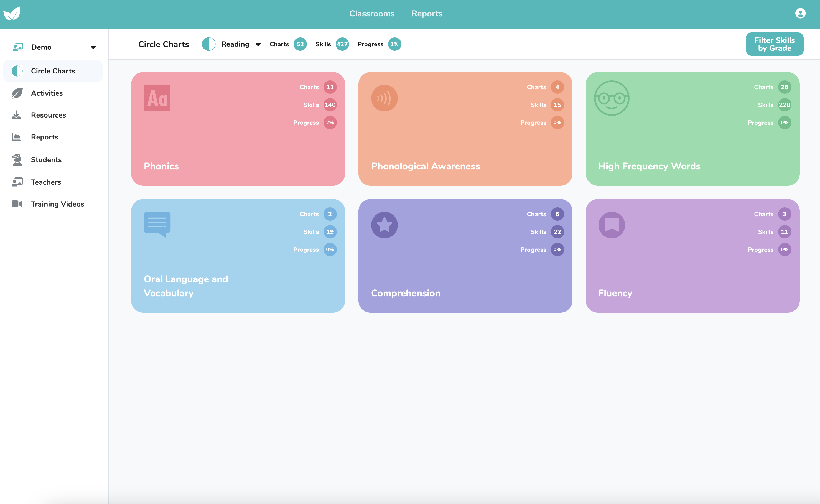Open Classrooms in the top navigation
This screenshot has height=504, width=820.
pyautogui.click(x=372, y=13)
